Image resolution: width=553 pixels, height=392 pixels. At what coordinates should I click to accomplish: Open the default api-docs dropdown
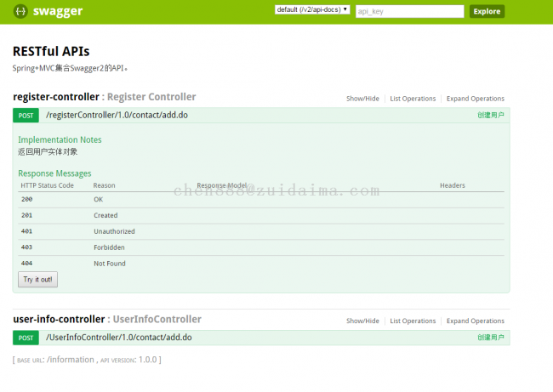point(311,10)
